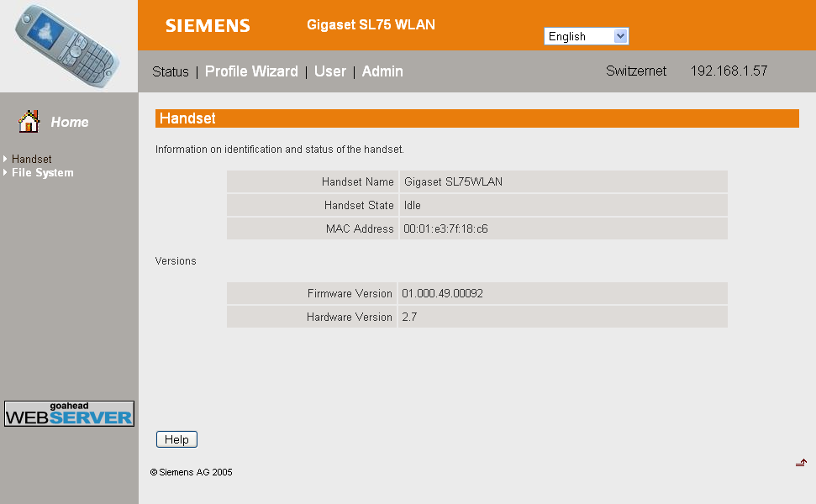Image resolution: width=816 pixels, height=504 pixels.
Task: Click the Home link text
Action: point(70,123)
